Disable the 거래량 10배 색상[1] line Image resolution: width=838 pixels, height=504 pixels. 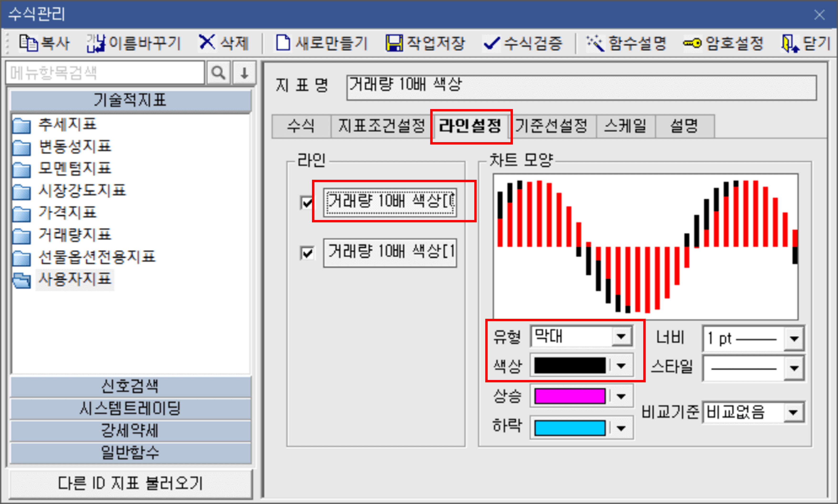307,252
